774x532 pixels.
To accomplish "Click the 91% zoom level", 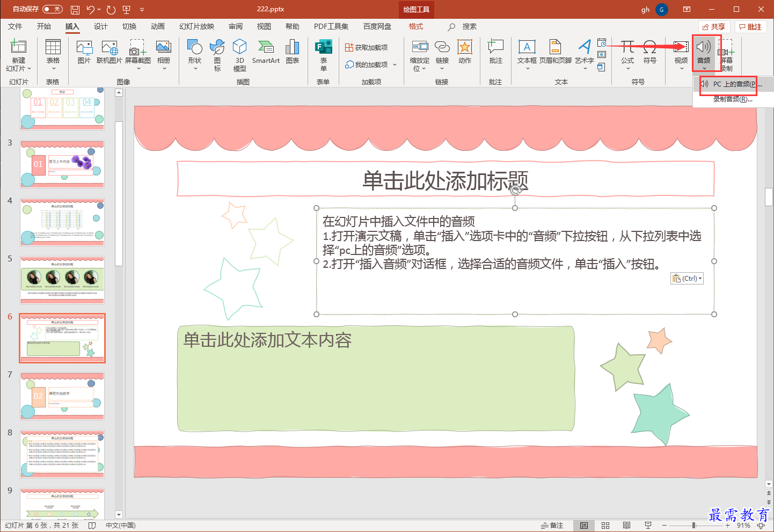I will click(743, 526).
